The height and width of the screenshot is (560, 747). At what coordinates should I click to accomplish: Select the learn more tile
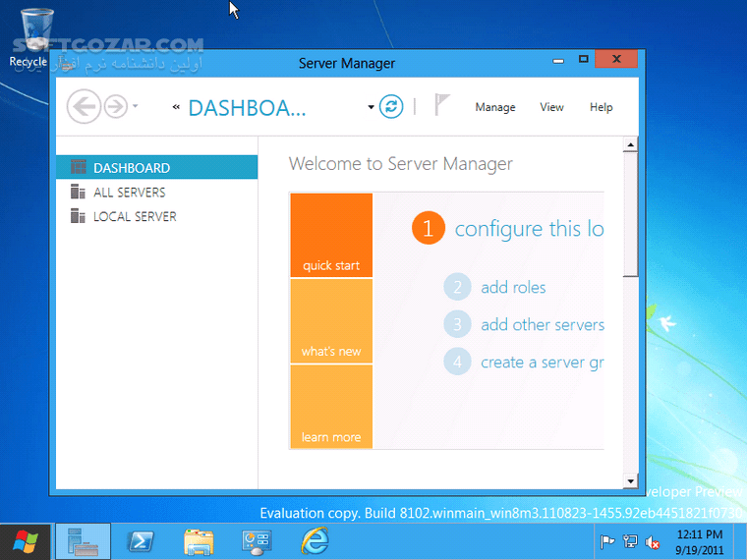click(x=331, y=407)
